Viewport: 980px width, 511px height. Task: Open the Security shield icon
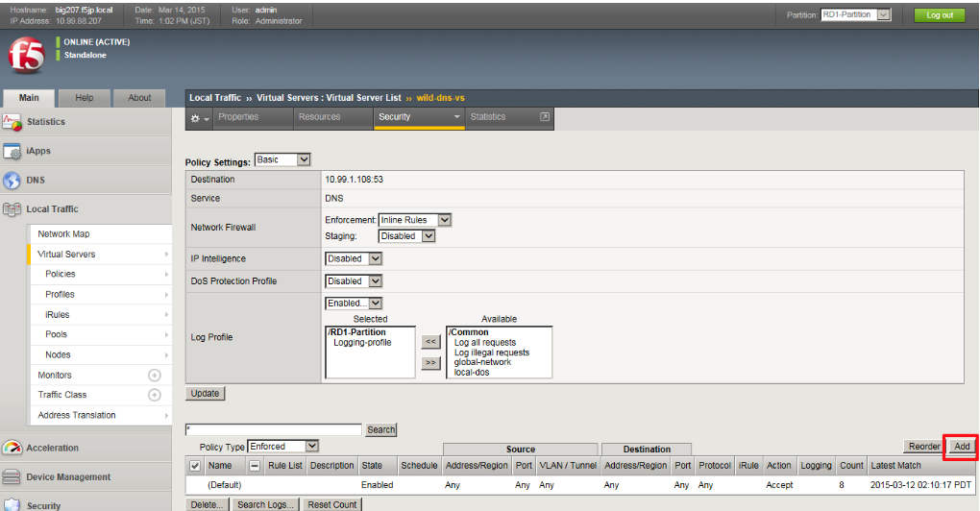[12, 504]
